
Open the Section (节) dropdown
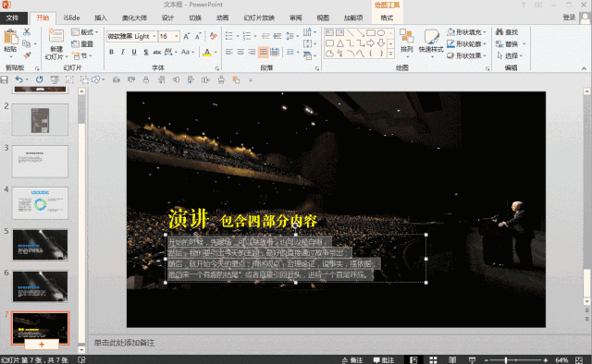81,55
